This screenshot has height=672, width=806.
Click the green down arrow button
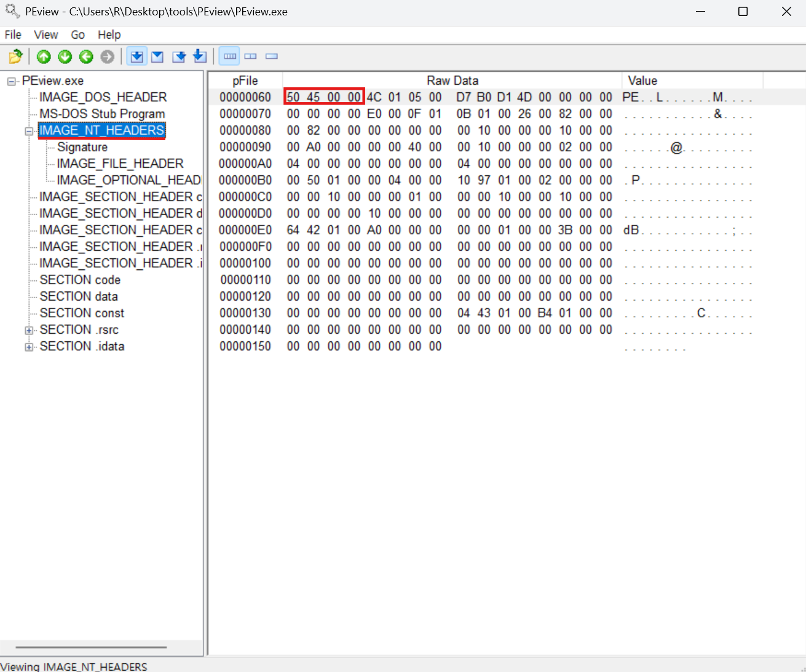click(65, 57)
